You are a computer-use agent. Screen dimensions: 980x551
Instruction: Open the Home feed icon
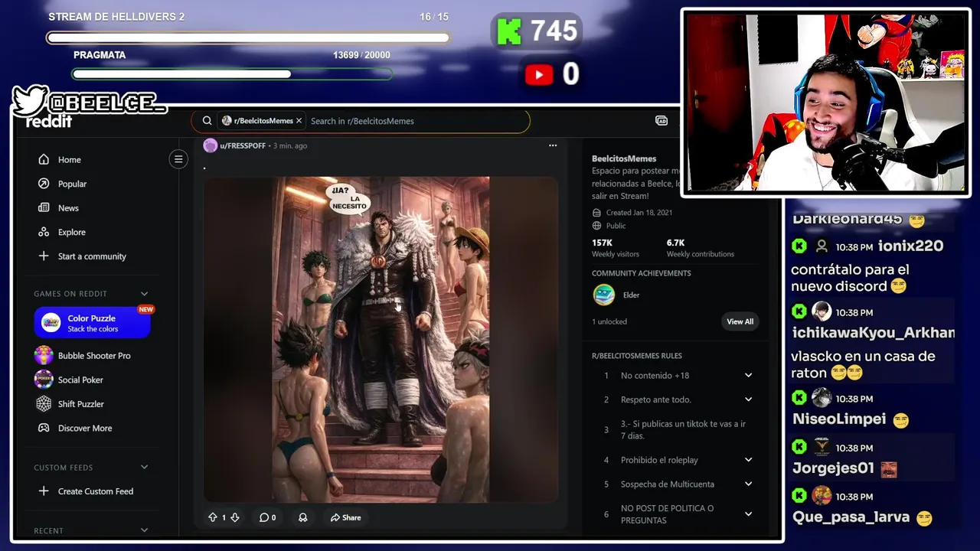coord(44,159)
